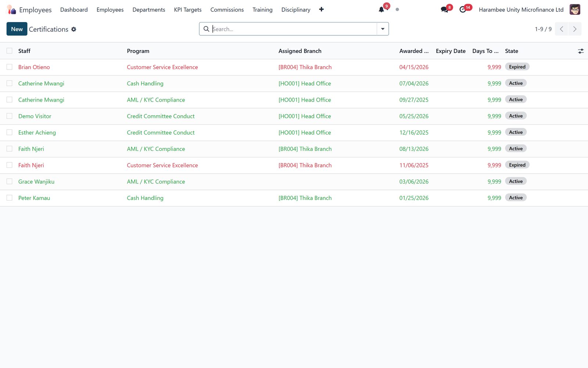Open activities clock icon
This screenshot has height=368, width=588.
pos(463,10)
